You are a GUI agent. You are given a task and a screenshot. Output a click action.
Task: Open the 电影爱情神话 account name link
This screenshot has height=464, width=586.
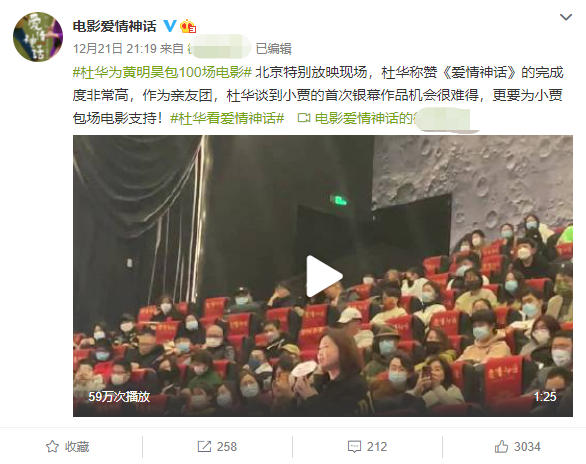click(x=114, y=26)
